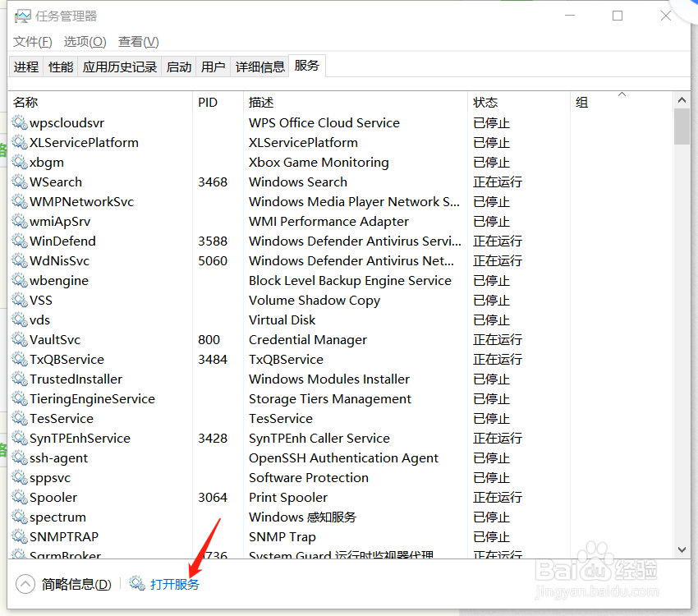Select the 服务 tab

[x=307, y=66]
